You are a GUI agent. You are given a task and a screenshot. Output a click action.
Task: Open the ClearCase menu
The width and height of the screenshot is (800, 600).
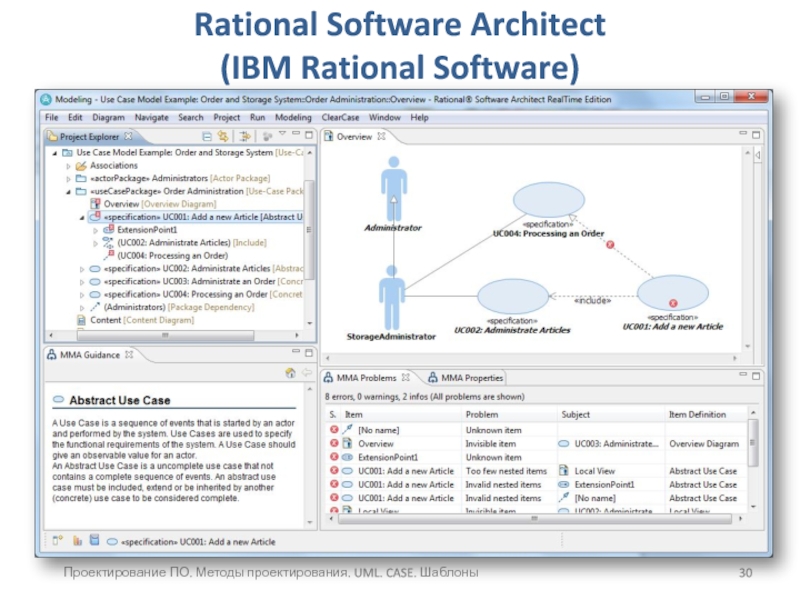tap(340, 117)
